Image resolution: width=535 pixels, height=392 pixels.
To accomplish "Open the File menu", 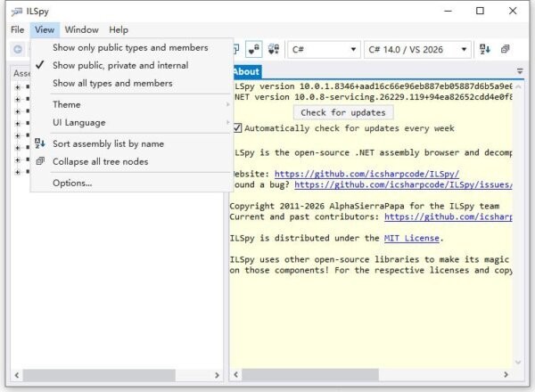I will coord(18,30).
